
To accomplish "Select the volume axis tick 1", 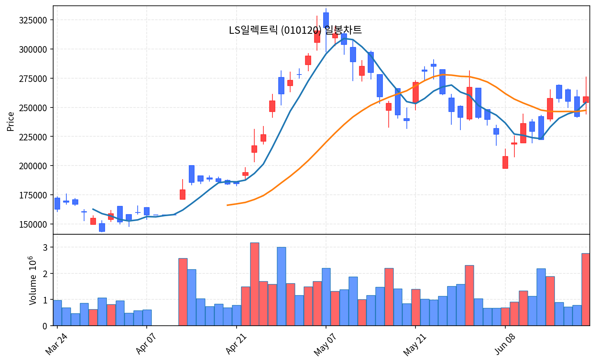I will (45, 300).
